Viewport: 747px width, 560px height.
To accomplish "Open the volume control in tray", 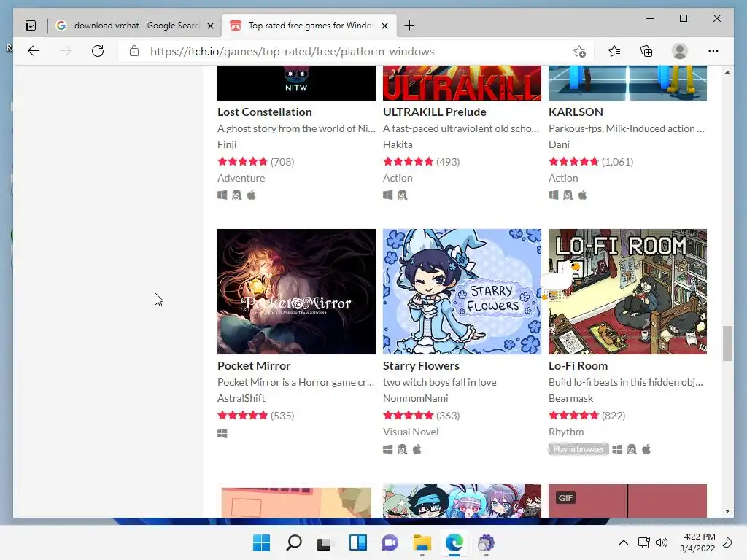I will click(x=661, y=542).
